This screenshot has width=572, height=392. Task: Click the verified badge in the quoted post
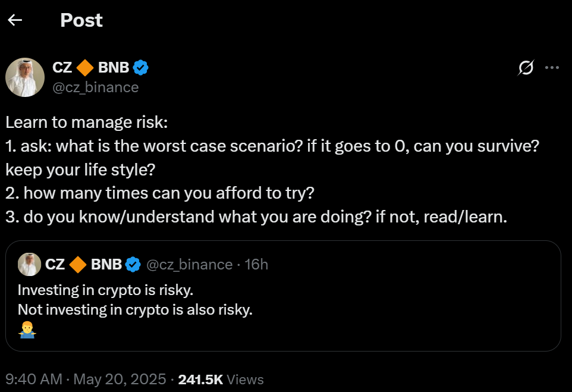coord(133,264)
